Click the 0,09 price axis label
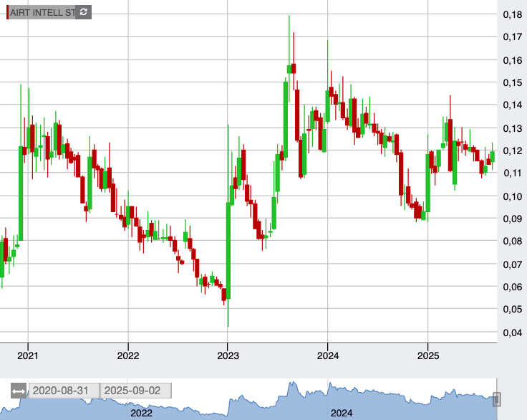 tap(513, 219)
